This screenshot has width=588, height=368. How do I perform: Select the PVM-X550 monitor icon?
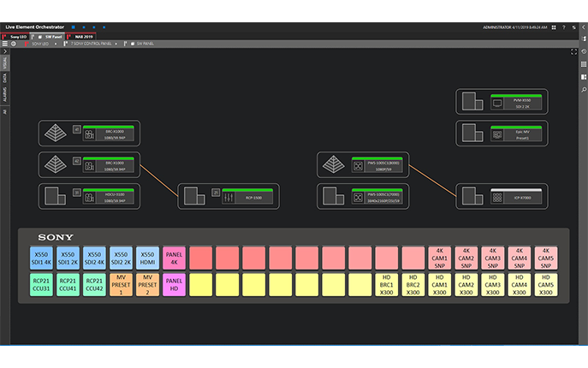497,103
